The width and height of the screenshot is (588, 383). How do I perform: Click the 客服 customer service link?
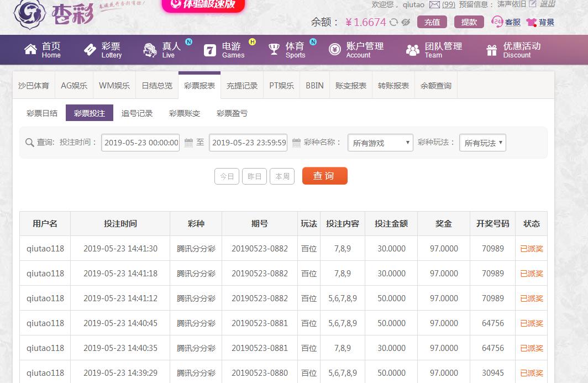point(513,22)
